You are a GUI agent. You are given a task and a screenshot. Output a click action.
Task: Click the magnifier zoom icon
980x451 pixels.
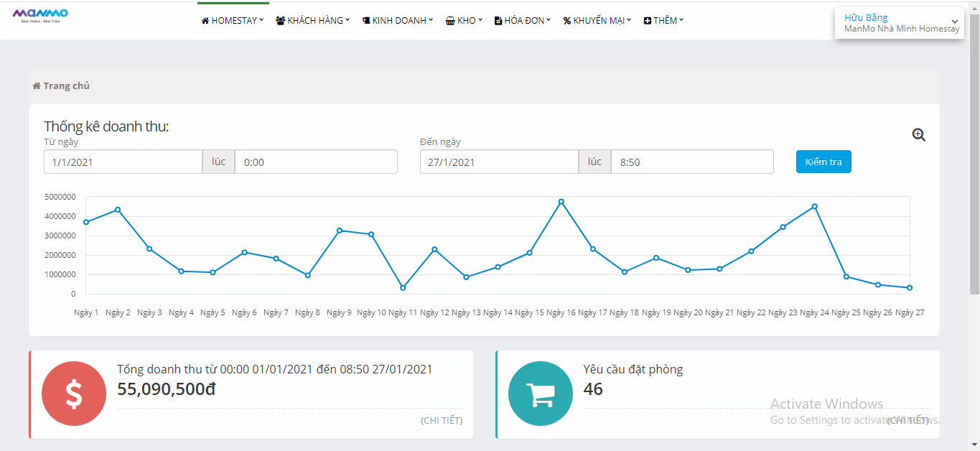click(x=918, y=134)
